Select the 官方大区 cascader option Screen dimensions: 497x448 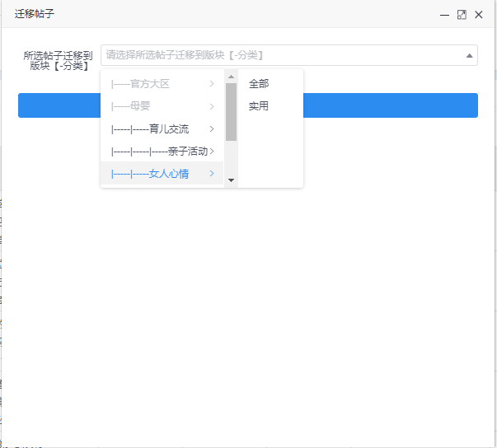click(x=162, y=84)
